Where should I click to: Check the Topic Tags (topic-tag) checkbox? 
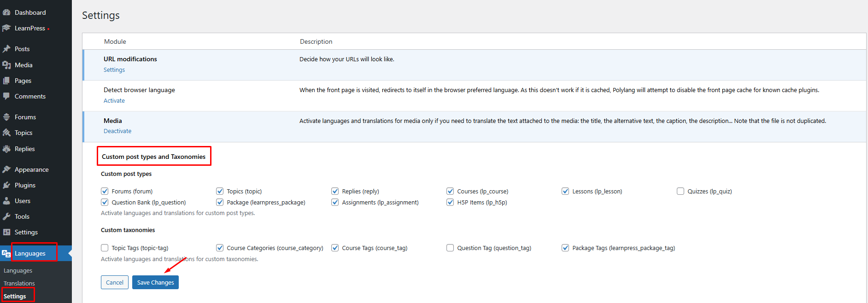(x=105, y=248)
